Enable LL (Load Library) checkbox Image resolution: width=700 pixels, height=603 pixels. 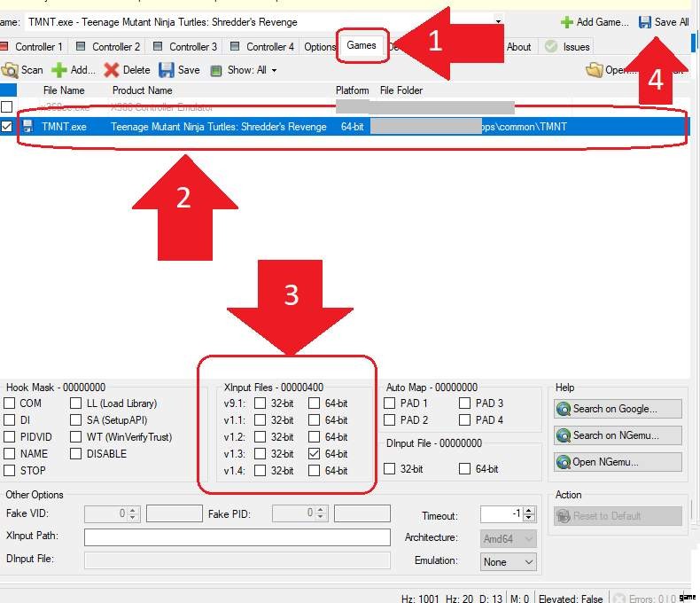[x=75, y=403]
